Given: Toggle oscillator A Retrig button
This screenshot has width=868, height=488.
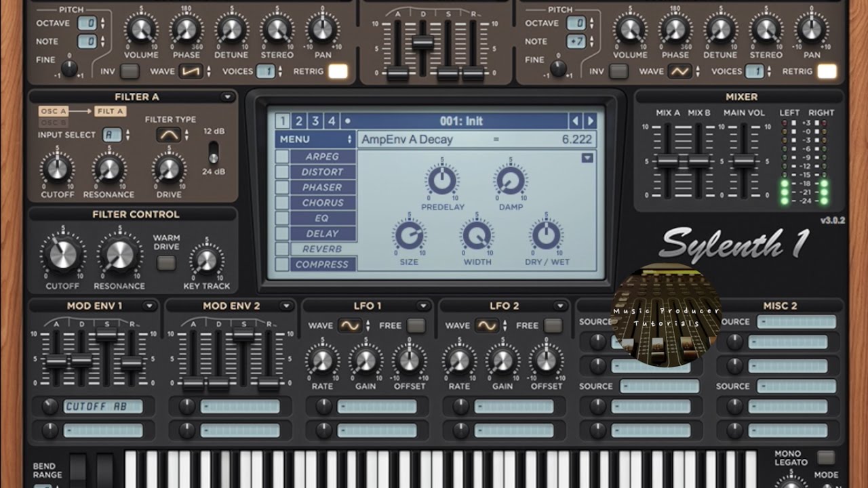Looking at the screenshot, I should click(338, 71).
